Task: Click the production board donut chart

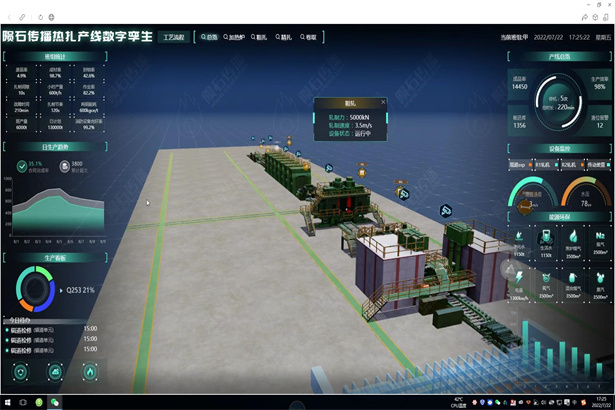Action: [x=35, y=289]
